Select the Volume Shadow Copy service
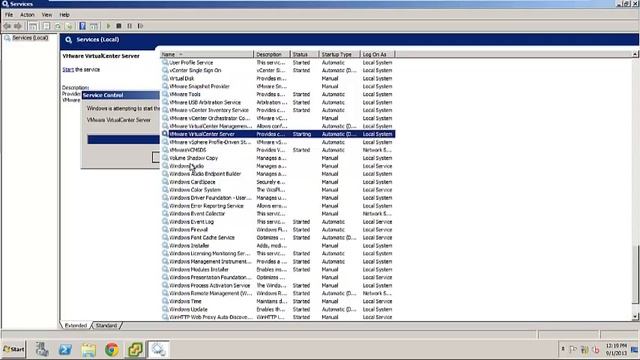The height and width of the screenshot is (360, 640). (278, 158)
